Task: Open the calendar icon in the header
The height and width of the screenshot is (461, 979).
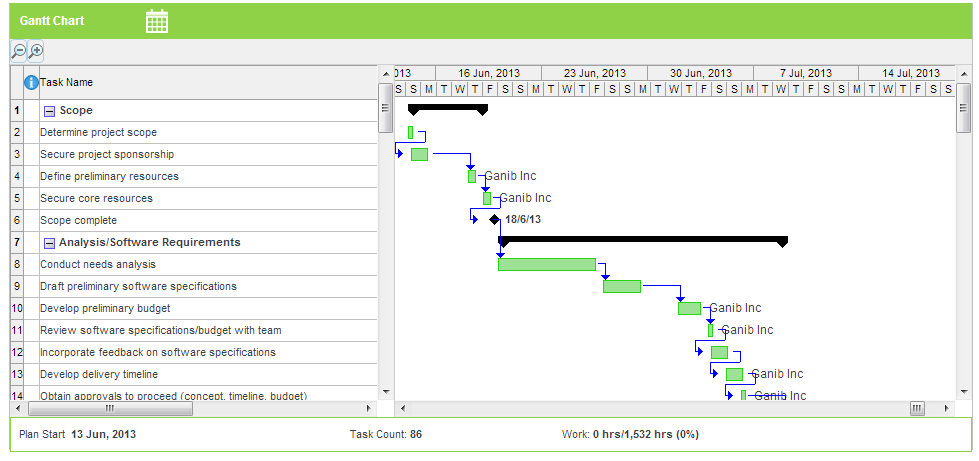Action: pyautogui.click(x=157, y=21)
